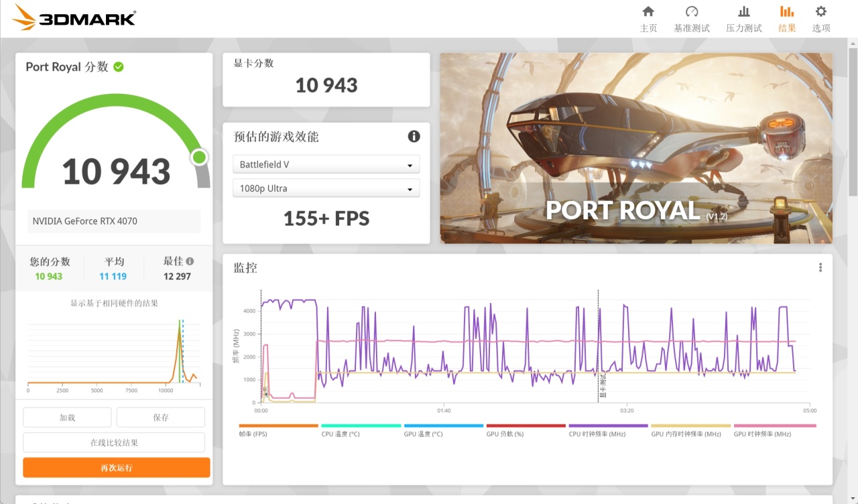Click the Port Royal preview image
858x504 pixels.
click(x=636, y=148)
